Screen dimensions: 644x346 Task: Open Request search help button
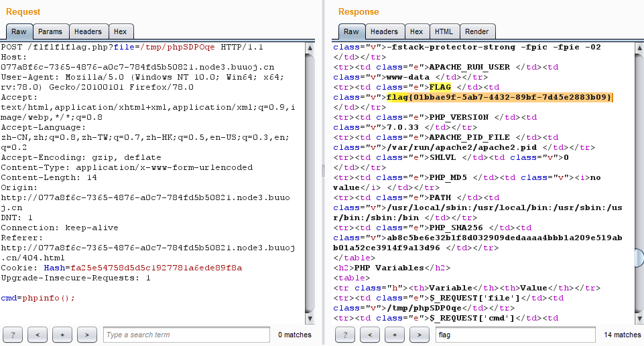[x=13, y=335]
